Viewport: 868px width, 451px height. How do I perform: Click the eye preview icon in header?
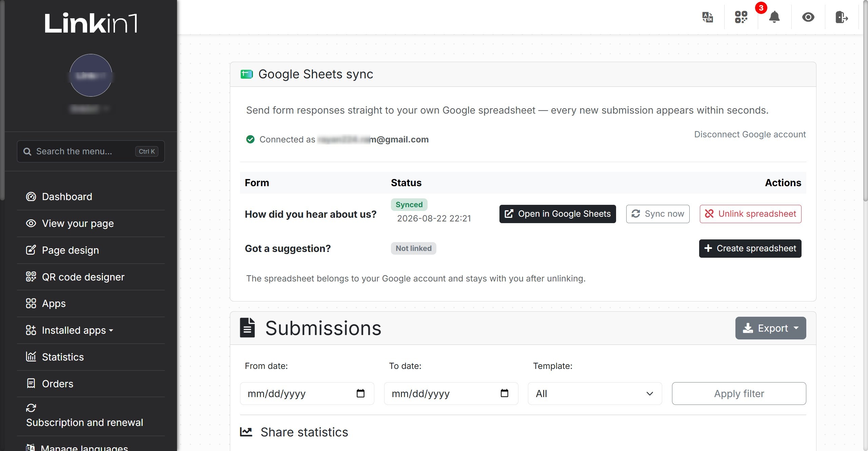coord(808,17)
